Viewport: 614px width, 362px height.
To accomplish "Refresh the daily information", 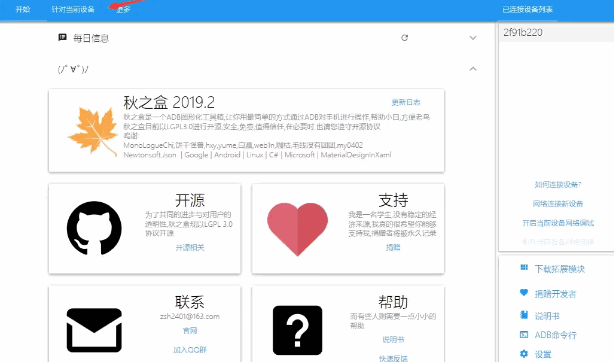I will [405, 38].
